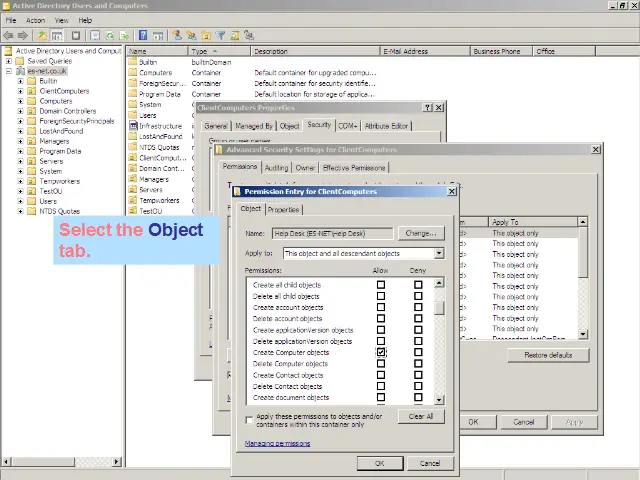Image resolution: width=640 pixels, height=480 pixels.
Task: Click OK in Permission Entry dialog
Action: tap(380, 463)
